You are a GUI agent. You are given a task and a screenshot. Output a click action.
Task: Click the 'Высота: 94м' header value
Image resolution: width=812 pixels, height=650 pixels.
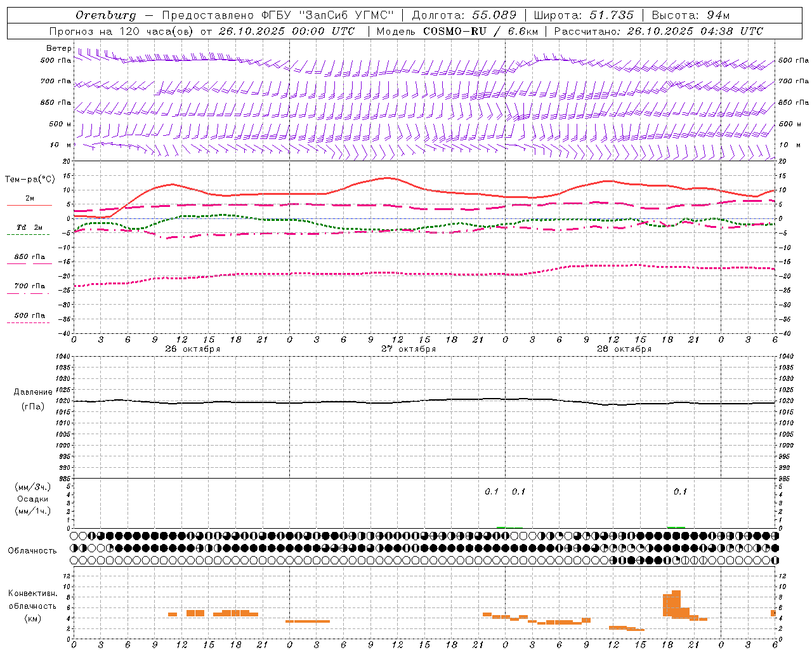click(691, 15)
